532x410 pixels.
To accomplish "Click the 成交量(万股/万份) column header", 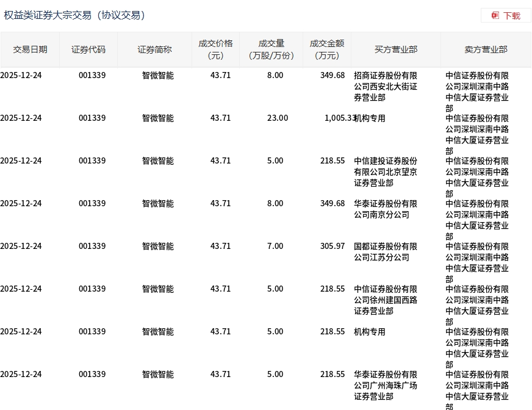I will (271, 49).
